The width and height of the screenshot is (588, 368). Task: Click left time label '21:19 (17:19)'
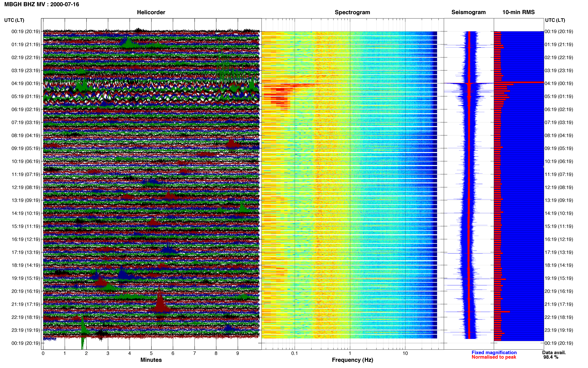tap(26, 304)
